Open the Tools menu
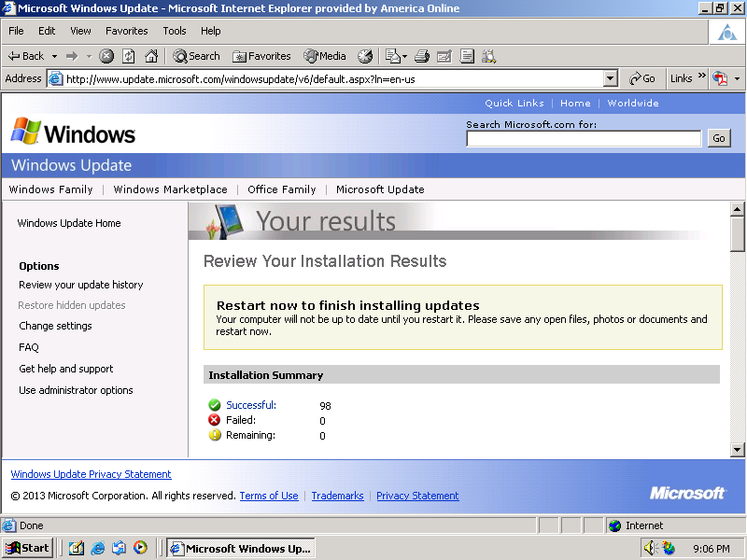This screenshot has height=560, width=747. pos(175,31)
